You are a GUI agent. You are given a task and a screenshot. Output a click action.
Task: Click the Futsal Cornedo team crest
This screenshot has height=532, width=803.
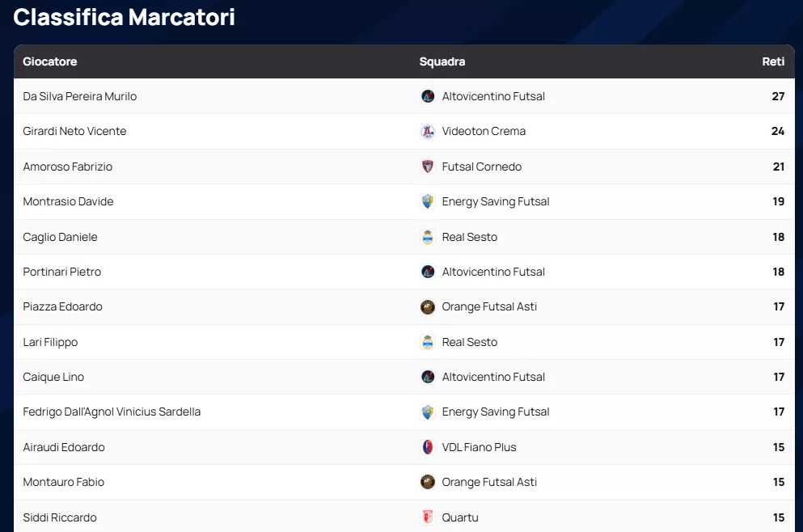coord(428,167)
